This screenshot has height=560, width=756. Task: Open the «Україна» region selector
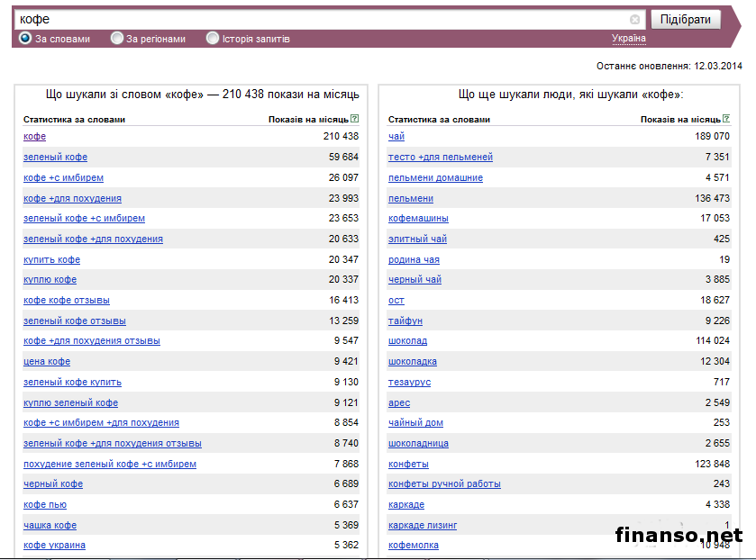pos(628,39)
